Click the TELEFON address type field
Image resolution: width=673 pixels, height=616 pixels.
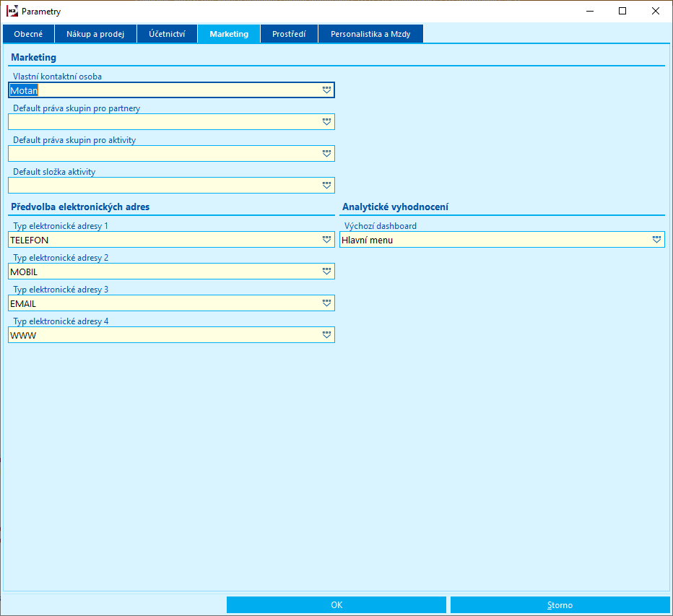pos(171,240)
